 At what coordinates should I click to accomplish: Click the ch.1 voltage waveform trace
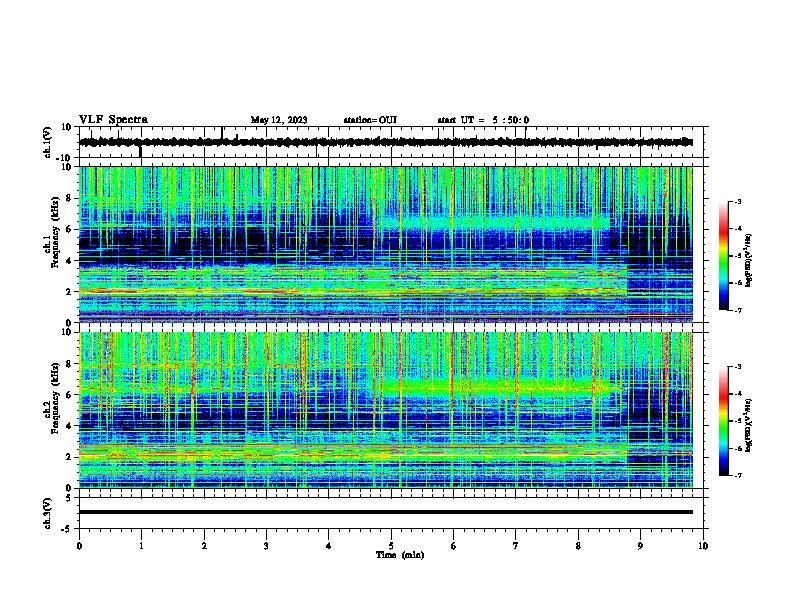click(x=385, y=142)
